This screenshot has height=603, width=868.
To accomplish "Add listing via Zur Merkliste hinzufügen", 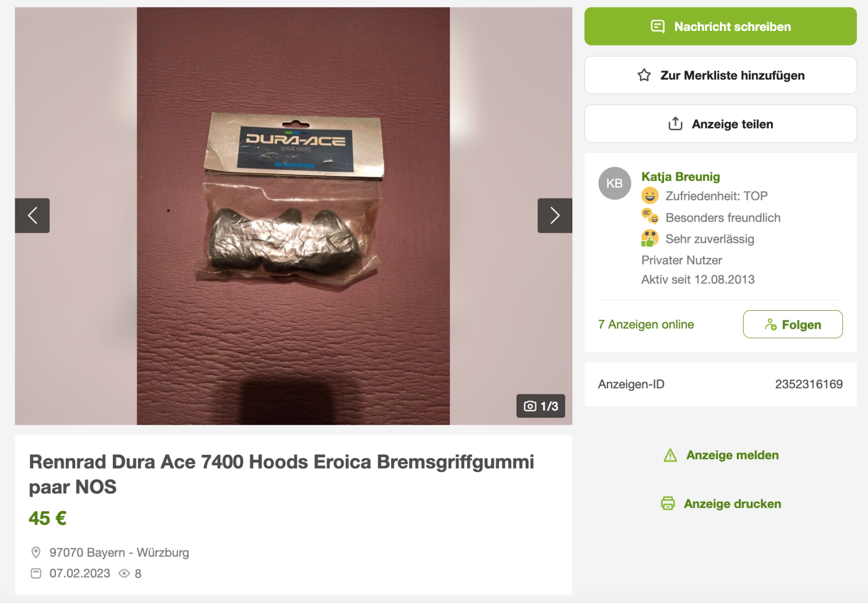I will pos(720,75).
